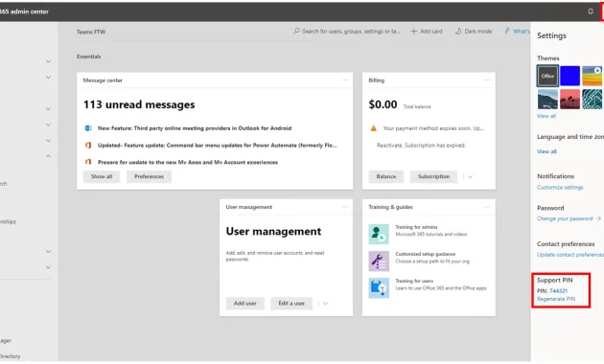Select the red palm trees theme thumbnail
Image resolution: width=604 pixels, height=364 pixels.
(x=569, y=99)
